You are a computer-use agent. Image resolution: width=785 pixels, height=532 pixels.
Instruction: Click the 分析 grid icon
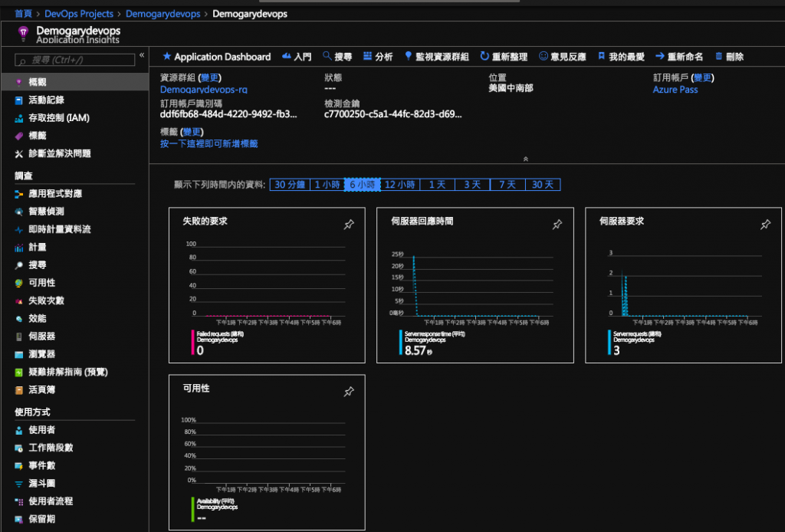(x=367, y=56)
